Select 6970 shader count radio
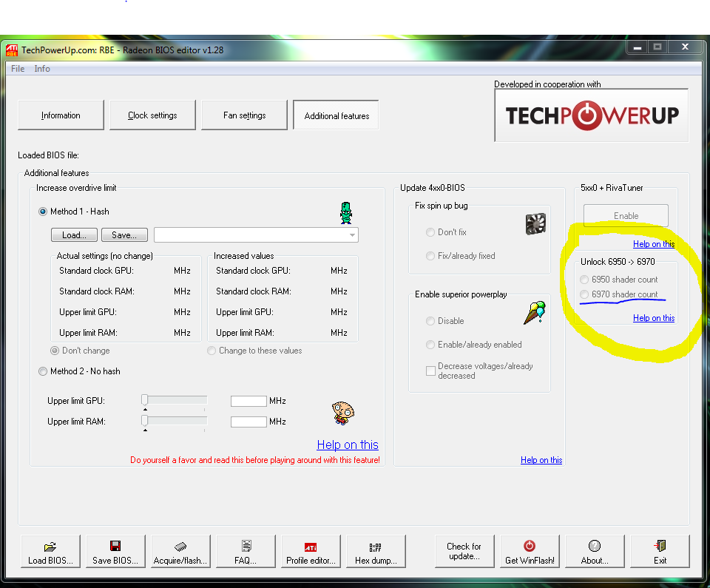 click(584, 294)
